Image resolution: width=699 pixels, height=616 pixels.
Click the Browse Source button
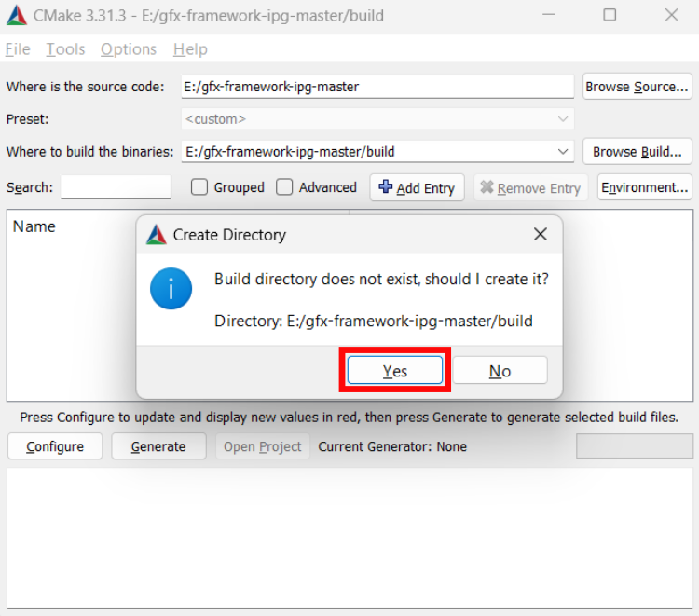point(637,87)
